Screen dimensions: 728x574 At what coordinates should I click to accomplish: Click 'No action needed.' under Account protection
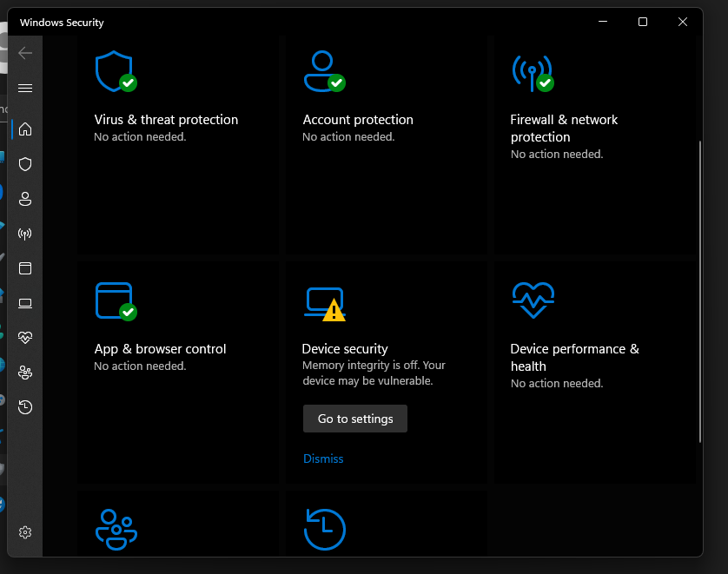(348, 137)
